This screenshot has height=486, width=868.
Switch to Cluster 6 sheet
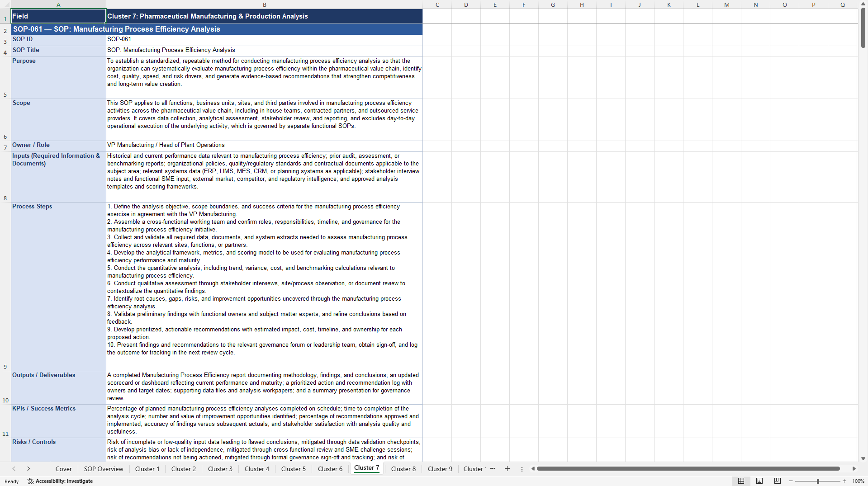point(330,469)
